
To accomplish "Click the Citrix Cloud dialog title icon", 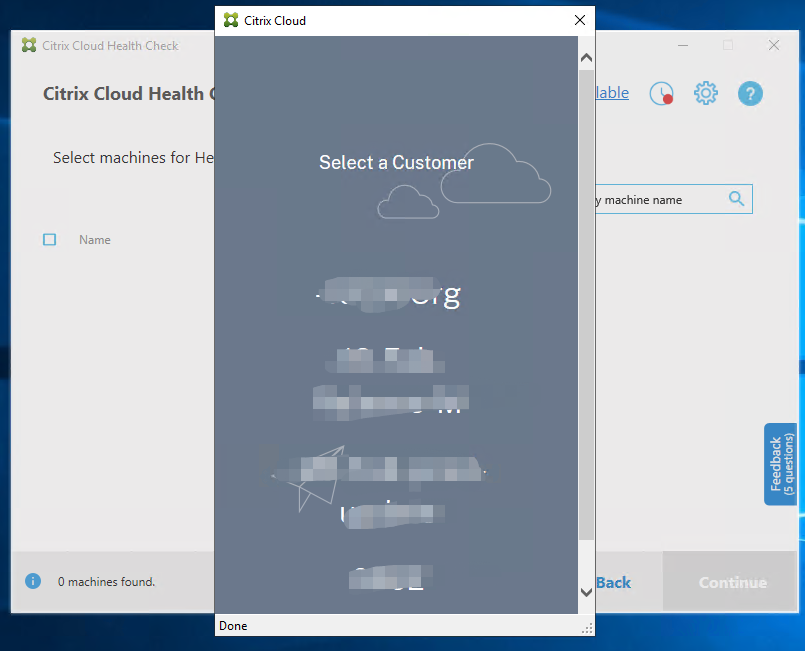I will [x=231, y=20].
